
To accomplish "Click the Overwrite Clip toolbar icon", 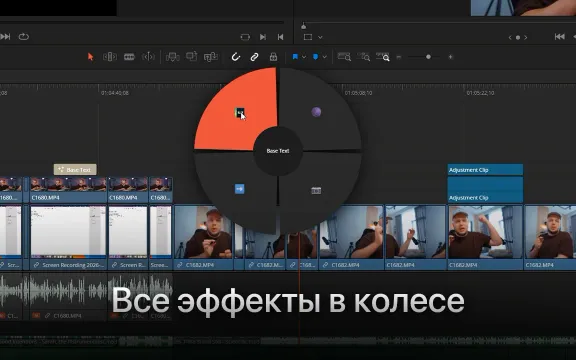I will [191, 57].
